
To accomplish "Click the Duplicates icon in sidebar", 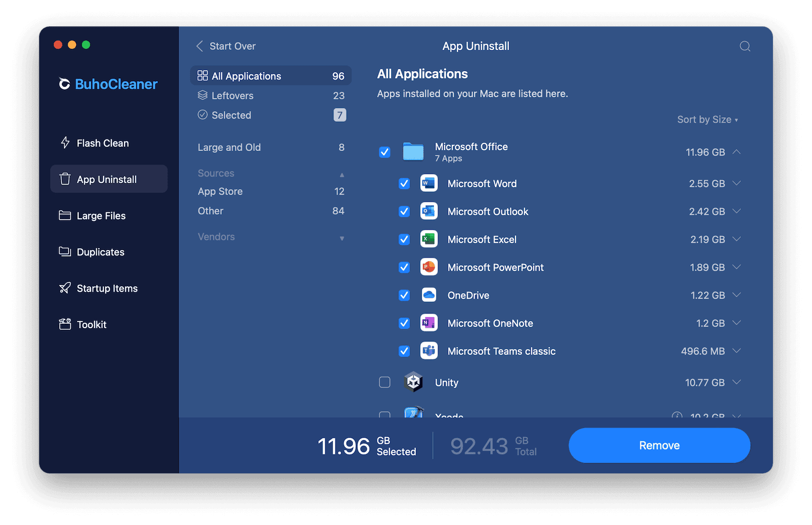I will click(x=65, y=252).
